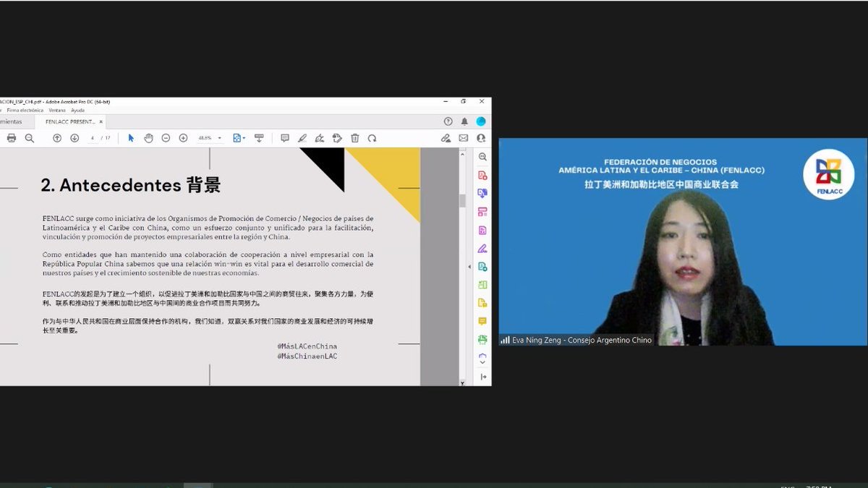This screenshot has width=868, height=488.
Task: Open the purple Fill & Sign pen tool
Action: click(x=482, y=248)
